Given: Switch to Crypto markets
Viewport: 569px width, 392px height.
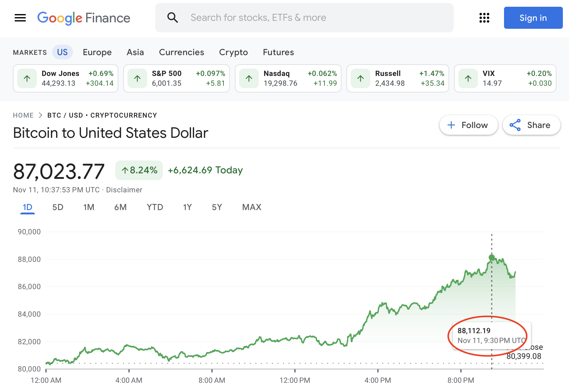Looking at the screenshot, I should [233, 52].
